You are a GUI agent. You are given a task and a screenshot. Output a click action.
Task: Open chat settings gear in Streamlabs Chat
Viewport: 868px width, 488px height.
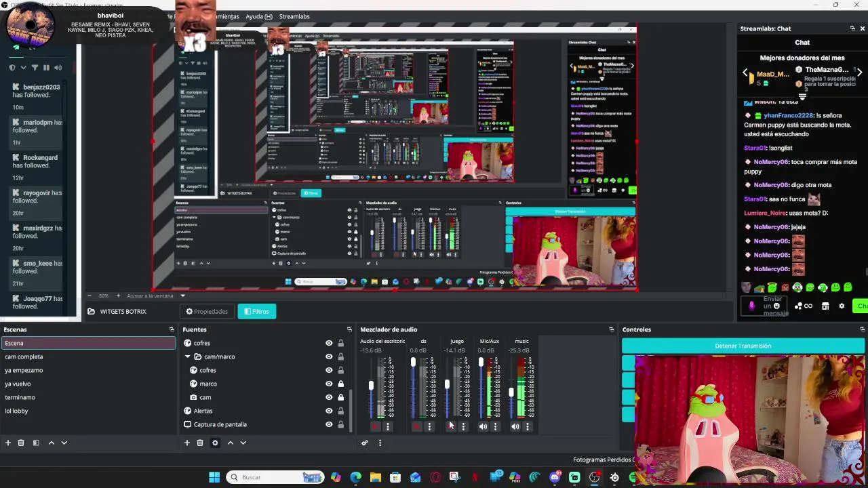click(x=842, y=306)
